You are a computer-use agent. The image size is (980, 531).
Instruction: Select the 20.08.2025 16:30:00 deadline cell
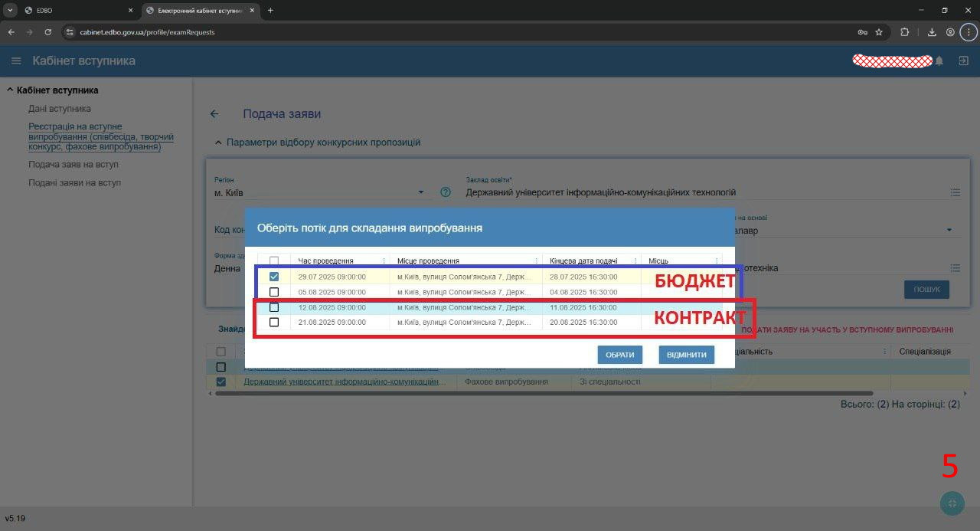[591, 323]
